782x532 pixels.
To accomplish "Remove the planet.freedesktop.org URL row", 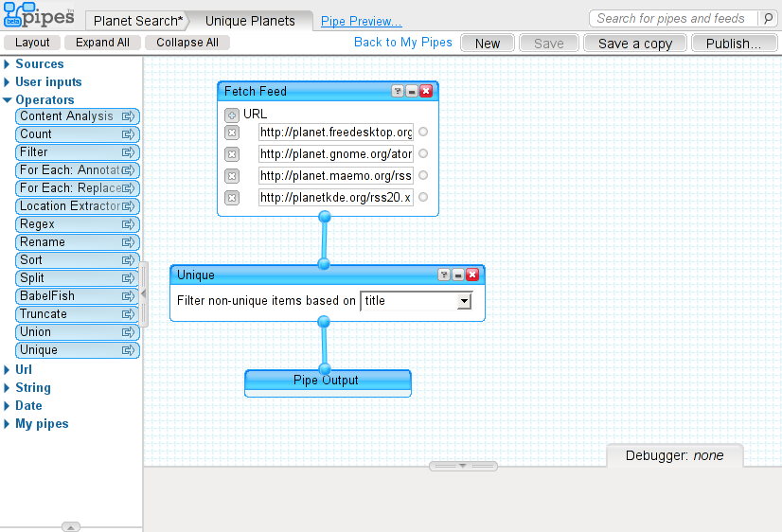I will click(231, 133).
